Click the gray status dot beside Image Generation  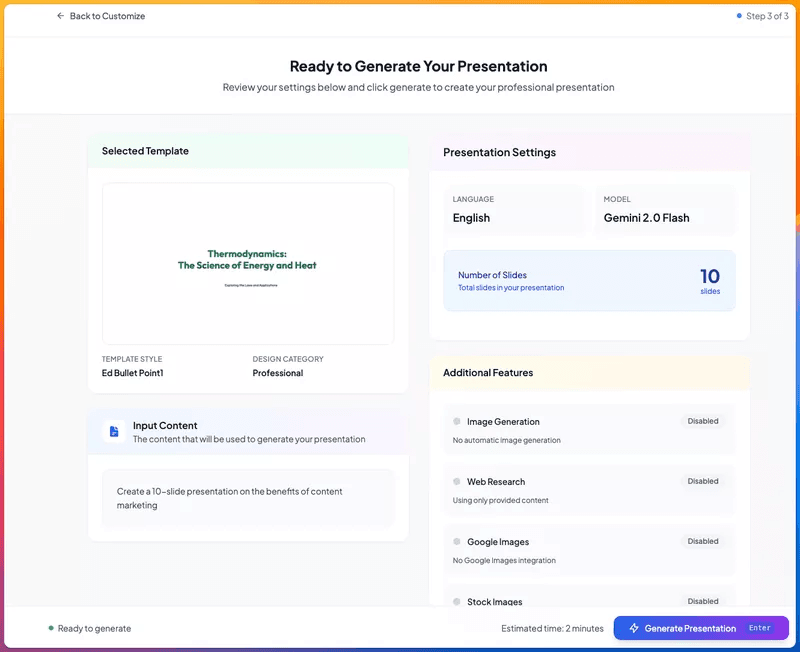point(457,421)
